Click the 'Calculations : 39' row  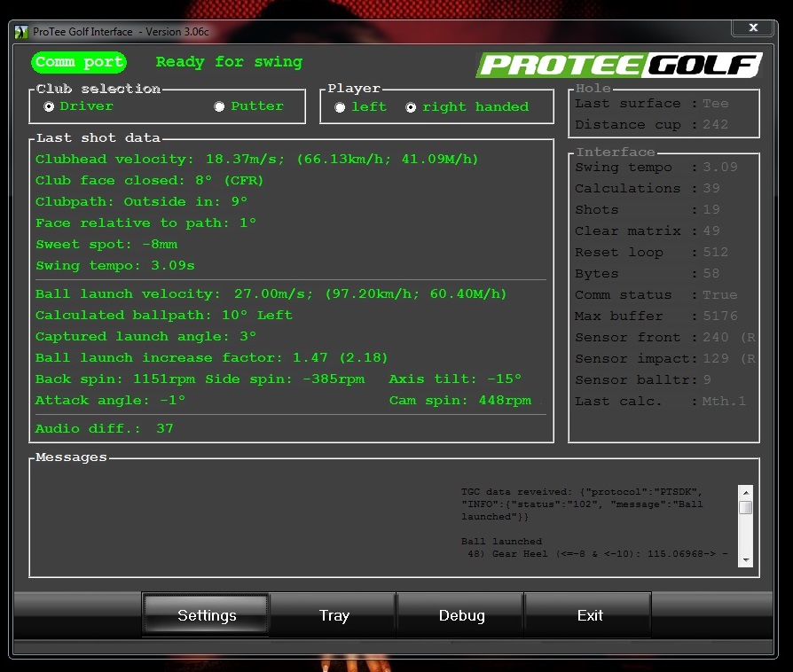(x=648, y=189)
